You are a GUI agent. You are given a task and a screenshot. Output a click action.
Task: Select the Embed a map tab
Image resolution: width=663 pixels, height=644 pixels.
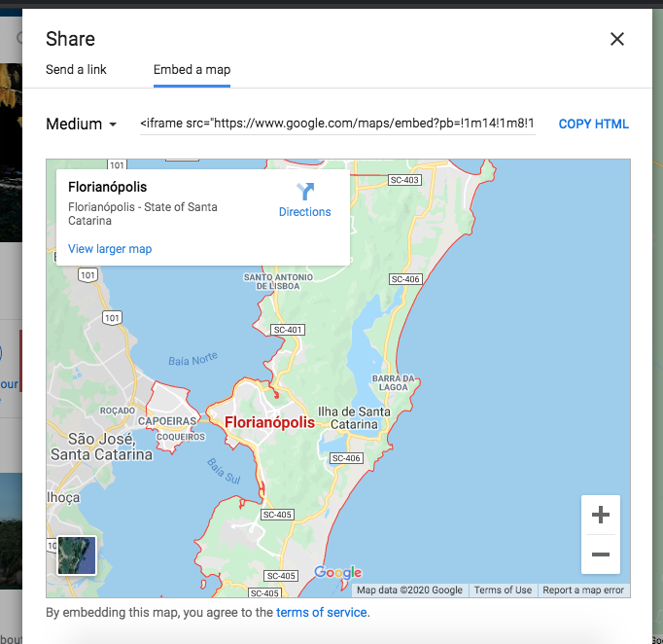[192, 69]
